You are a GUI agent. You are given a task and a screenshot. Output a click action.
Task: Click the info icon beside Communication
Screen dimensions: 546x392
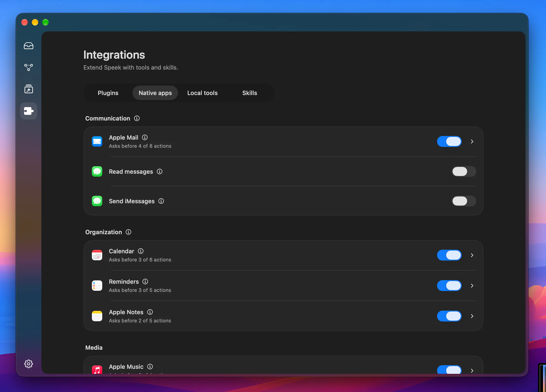[137, 118]
